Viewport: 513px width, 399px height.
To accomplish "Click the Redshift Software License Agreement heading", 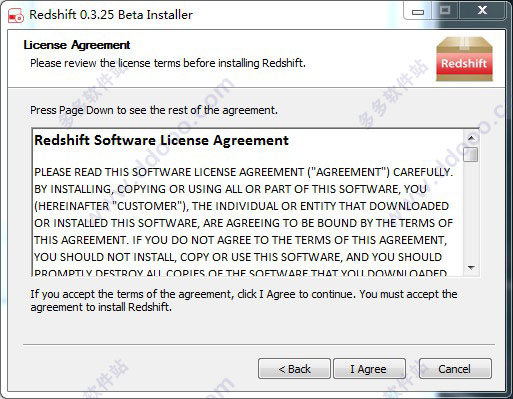I will [x=161, y=141].
